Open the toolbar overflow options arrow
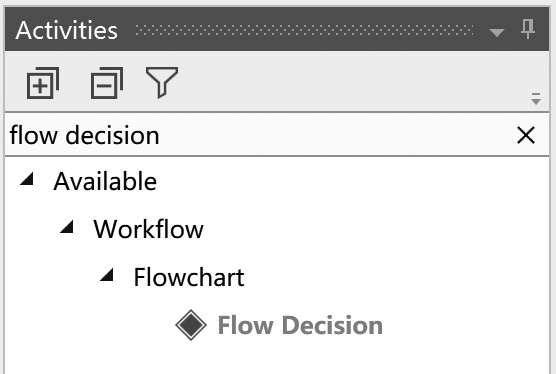 pyautogui.click(x=536, y=99)
